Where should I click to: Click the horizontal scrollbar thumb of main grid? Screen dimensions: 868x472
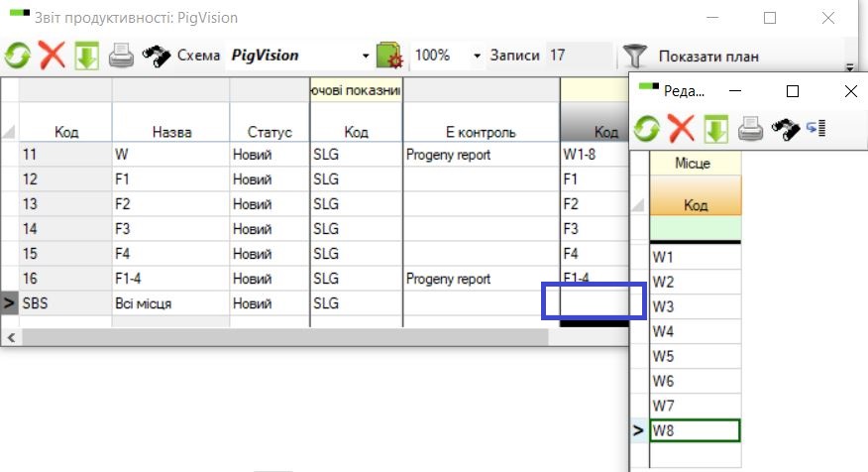285,337
